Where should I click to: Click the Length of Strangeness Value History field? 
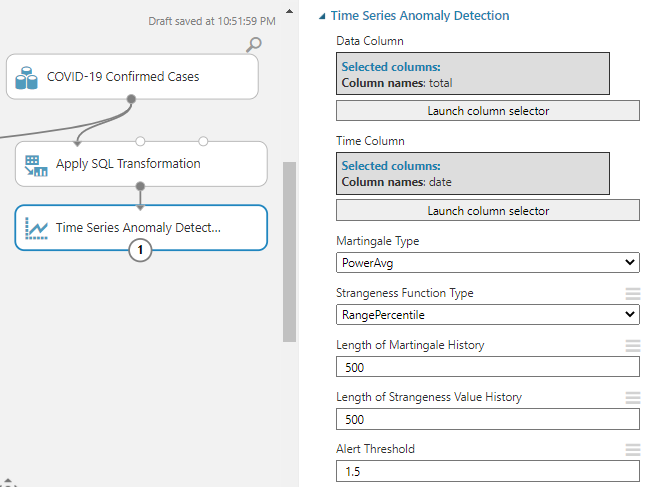tap(488, 419)
